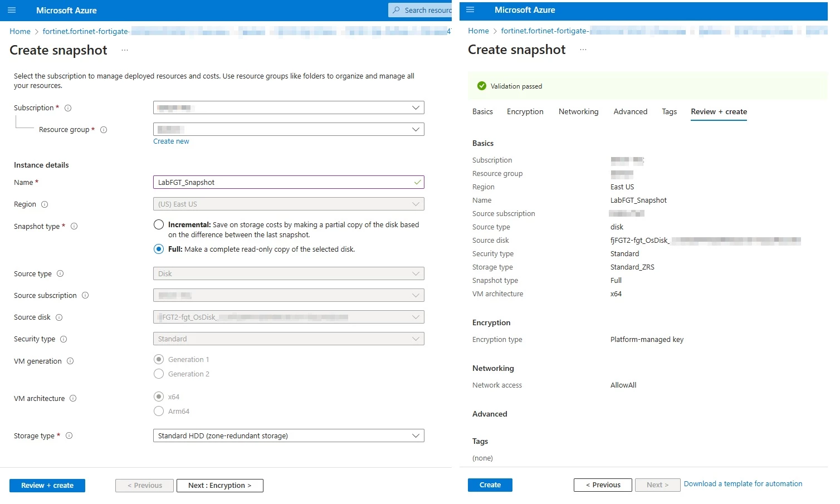Click the Previous button in the right window

603,485
